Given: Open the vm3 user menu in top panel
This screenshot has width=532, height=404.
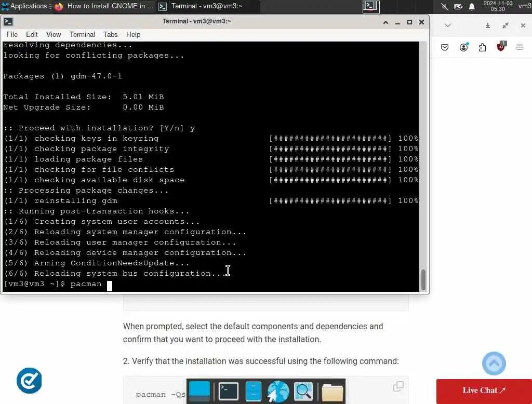Looking at the screenshot, I should point(525,6).
